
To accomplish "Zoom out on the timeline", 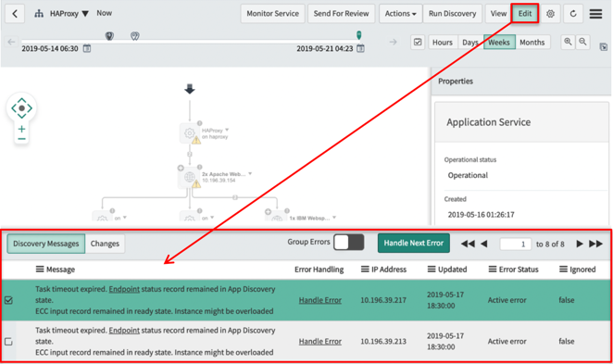I will coord(582,42).
